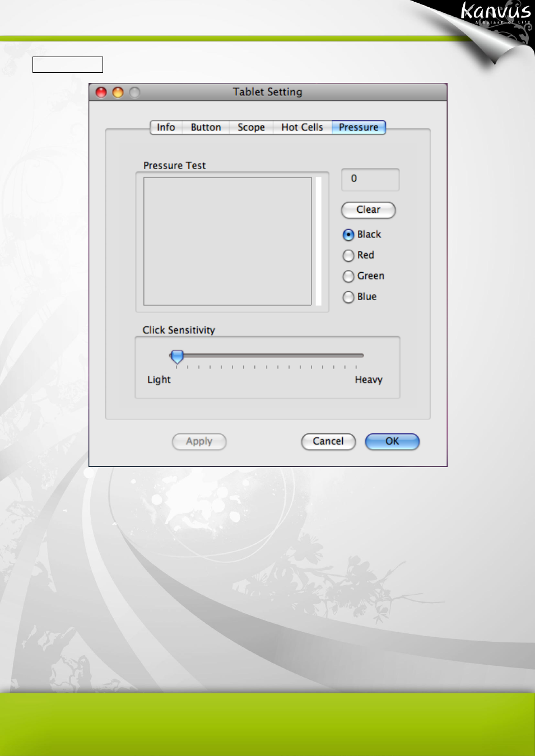Select the Scope tab
Viewport: 535px width, 756px height.
251,127
